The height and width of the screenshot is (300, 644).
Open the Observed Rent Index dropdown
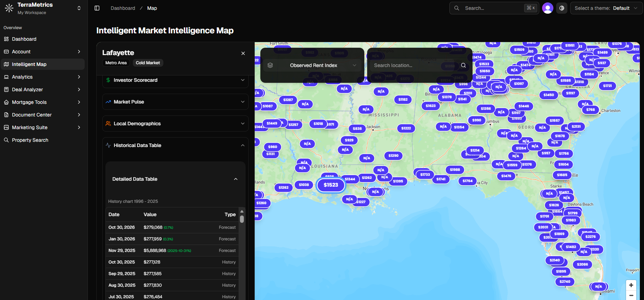(x=321, y=65)
